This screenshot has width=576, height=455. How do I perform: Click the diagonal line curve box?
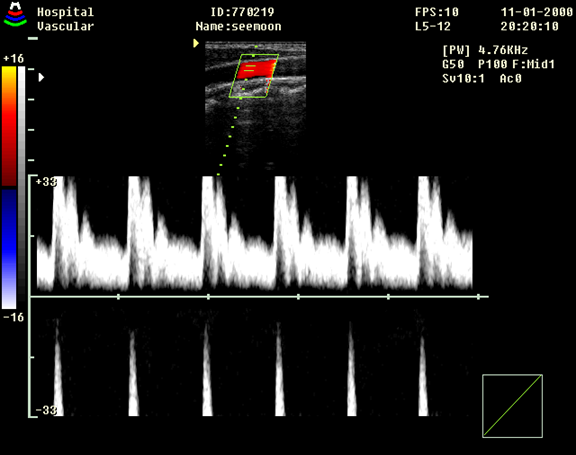[512, 406]
